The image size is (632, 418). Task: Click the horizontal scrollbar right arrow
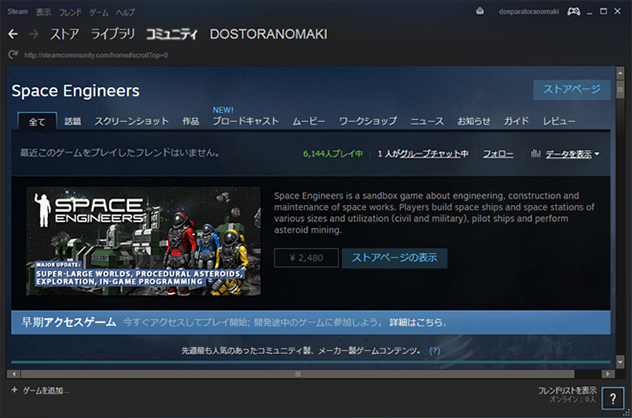[608, 374]
